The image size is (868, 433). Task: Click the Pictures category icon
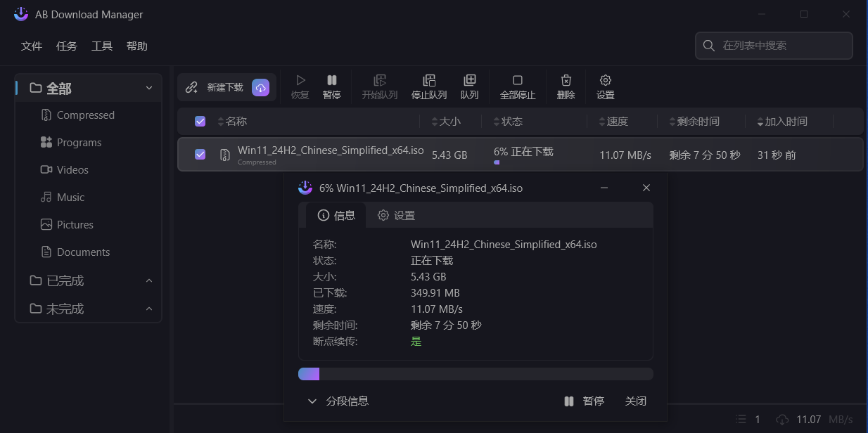click(x=46, y=225)
